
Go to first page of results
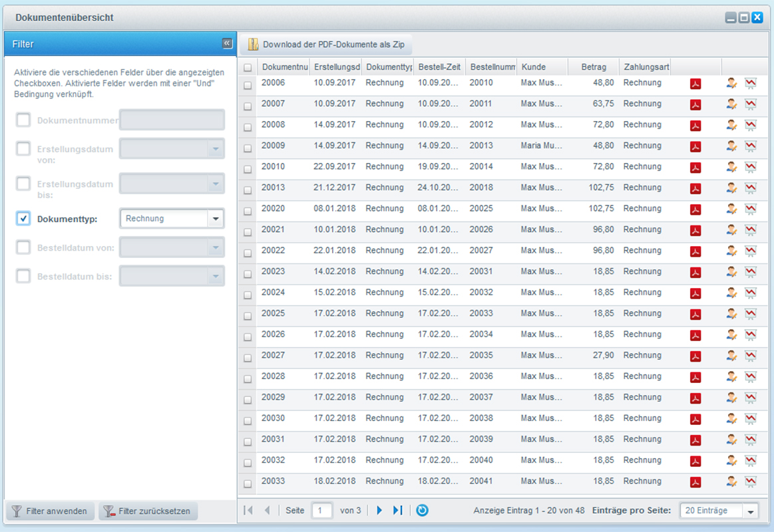click(x=248, y=510)
